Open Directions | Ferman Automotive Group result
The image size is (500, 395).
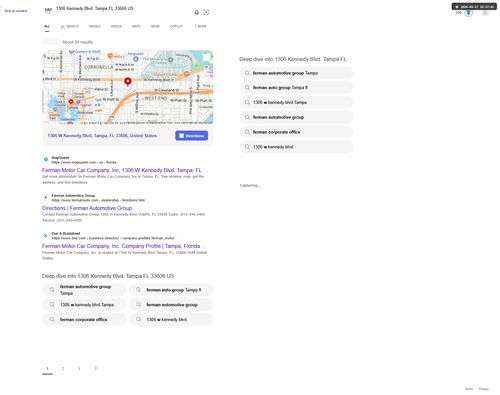[87, 208]
